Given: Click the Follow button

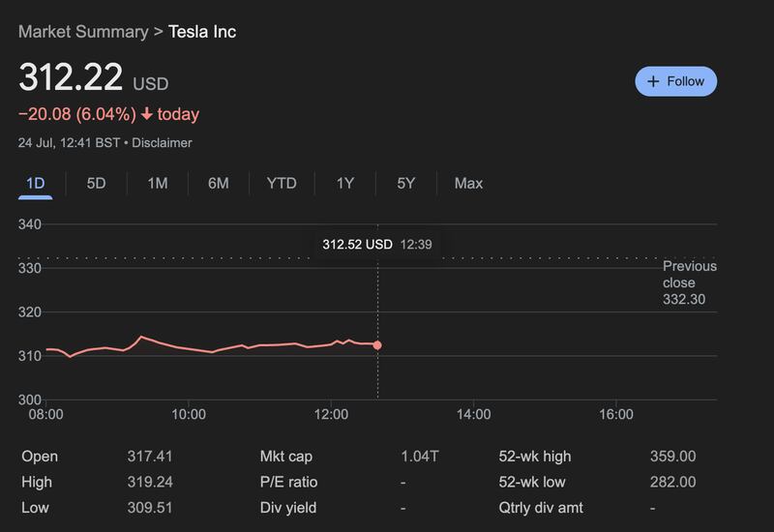Looking at the screenshot, I should click(675, 81).
